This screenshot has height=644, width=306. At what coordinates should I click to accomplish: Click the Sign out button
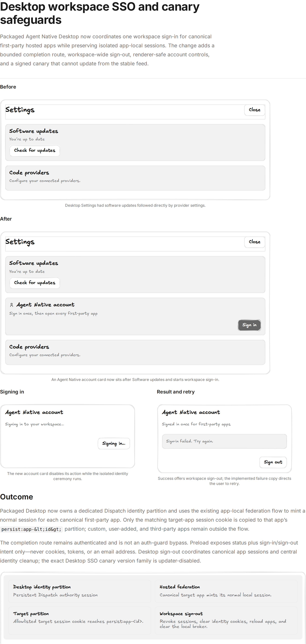coord(273,462)
